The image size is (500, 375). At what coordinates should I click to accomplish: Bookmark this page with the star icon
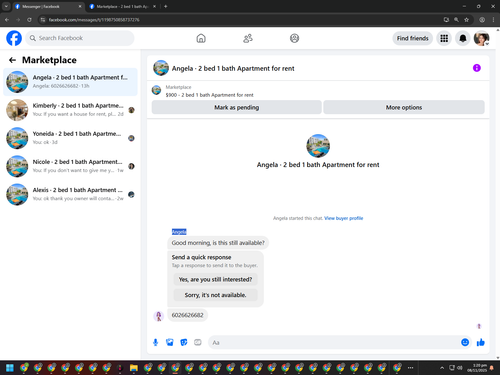466,20
